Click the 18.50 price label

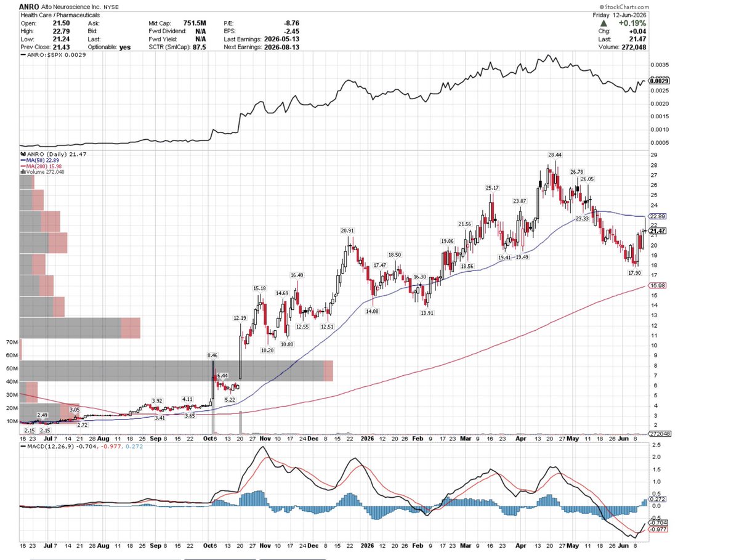click(x=394, y=254)
